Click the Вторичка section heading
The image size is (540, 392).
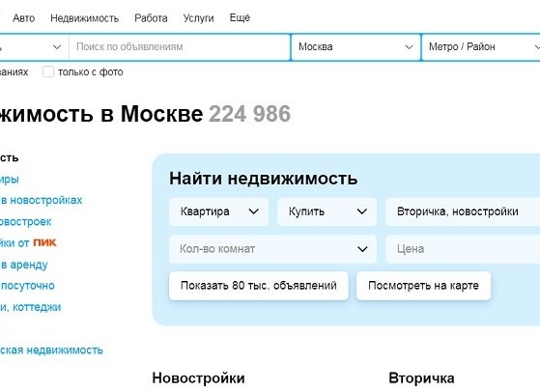421,378
